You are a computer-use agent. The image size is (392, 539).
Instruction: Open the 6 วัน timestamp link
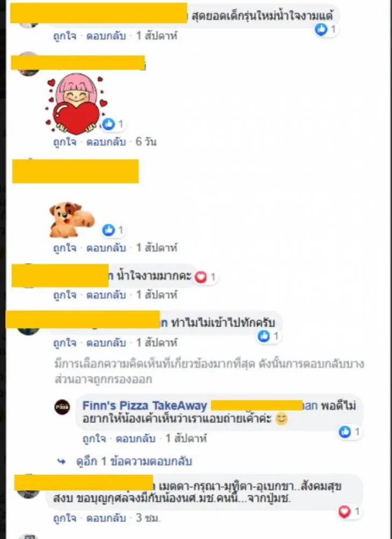(x=146, y=142)
